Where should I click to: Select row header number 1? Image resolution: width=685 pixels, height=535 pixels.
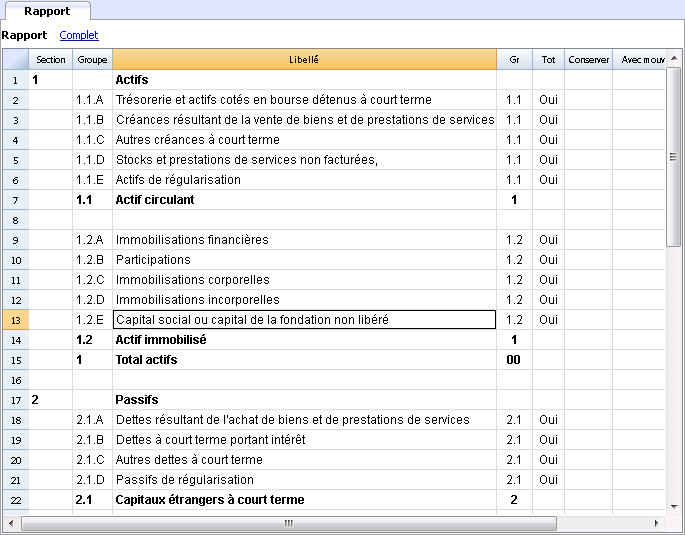[16, 80]
